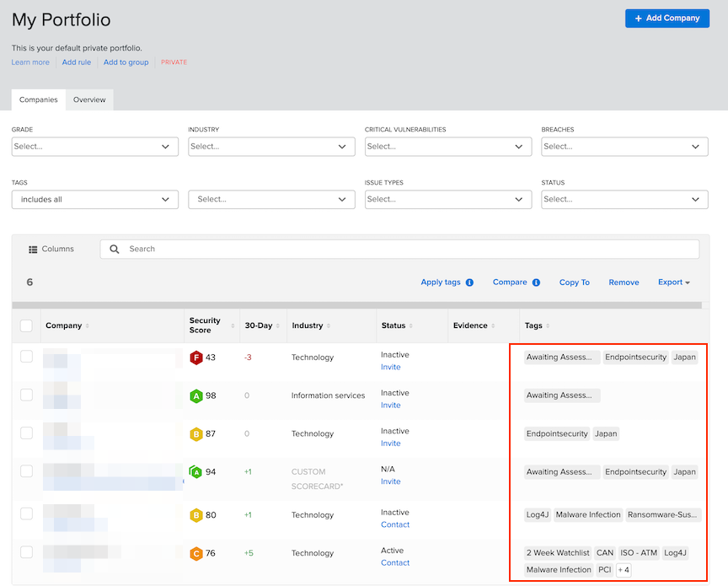Image resolution: width=728 pixels, height=586 pixels.
Task: Click the Add Company button
Action: [667, 19]
